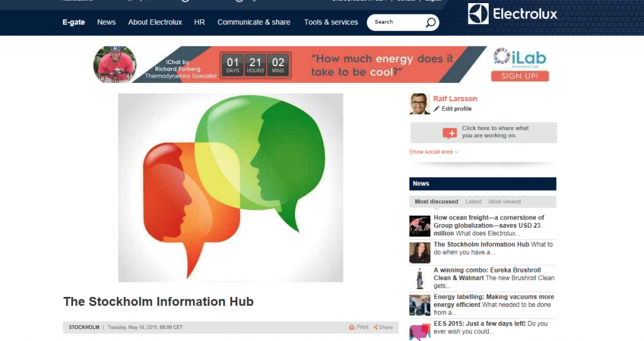
Task: Click inside the Search input field
Action: pos(396,22)
